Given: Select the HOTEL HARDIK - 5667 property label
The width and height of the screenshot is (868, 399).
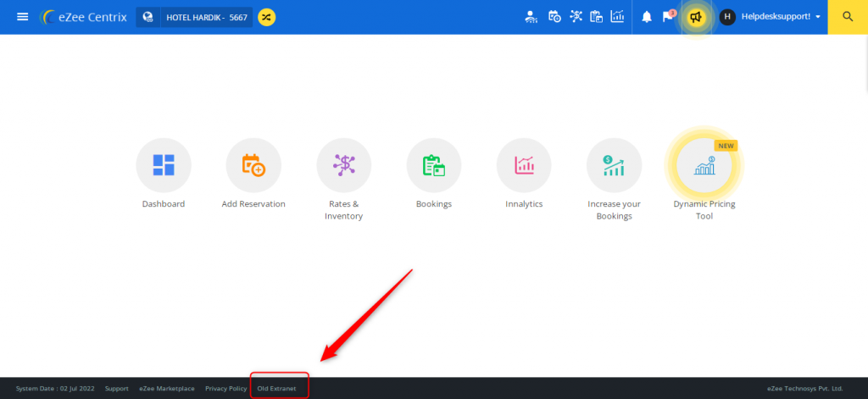Looking at the screenshot, I should 207,17.
